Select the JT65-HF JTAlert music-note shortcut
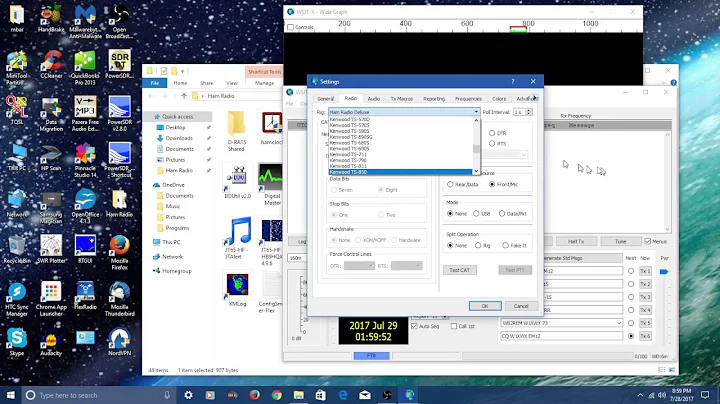This screenshot has height=404, width=720. 237,238
